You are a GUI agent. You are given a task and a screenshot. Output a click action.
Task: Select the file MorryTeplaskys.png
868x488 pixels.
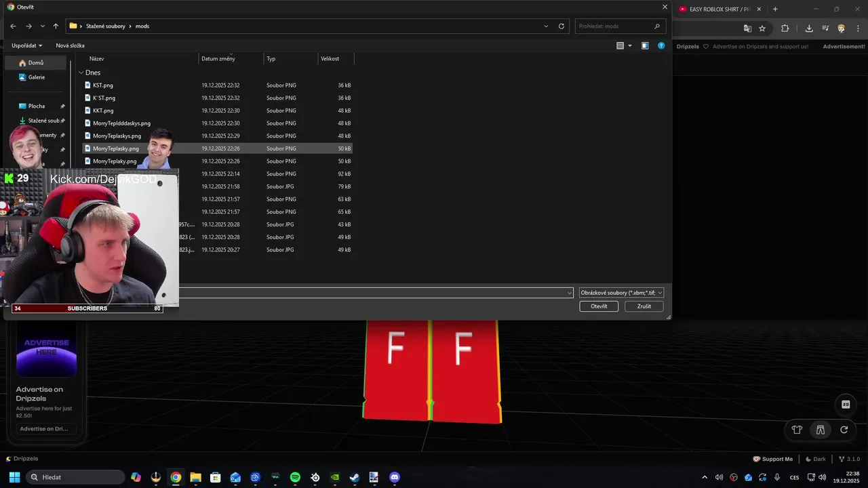pos(217,136)
